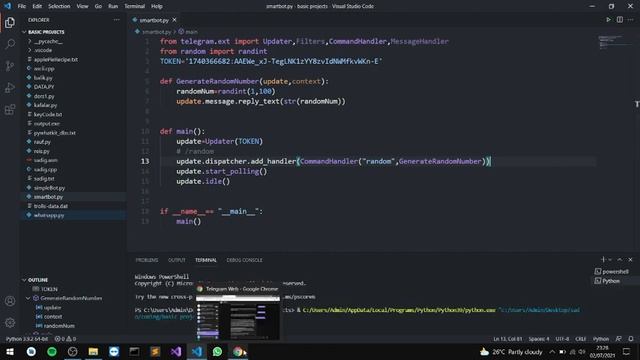
Task: Change encoding via UTF-8 status
Action: [562, 339]
